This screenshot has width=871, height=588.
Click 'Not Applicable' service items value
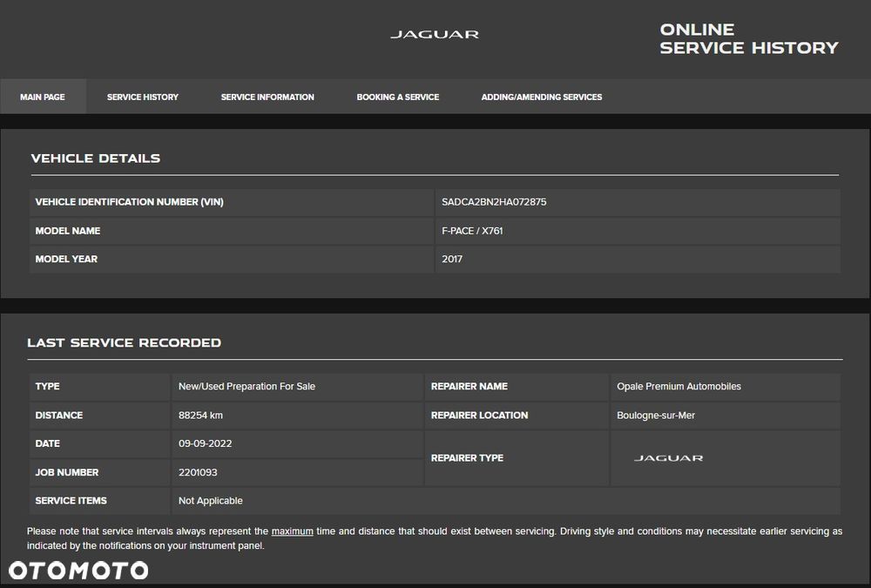tap(211, 501)
